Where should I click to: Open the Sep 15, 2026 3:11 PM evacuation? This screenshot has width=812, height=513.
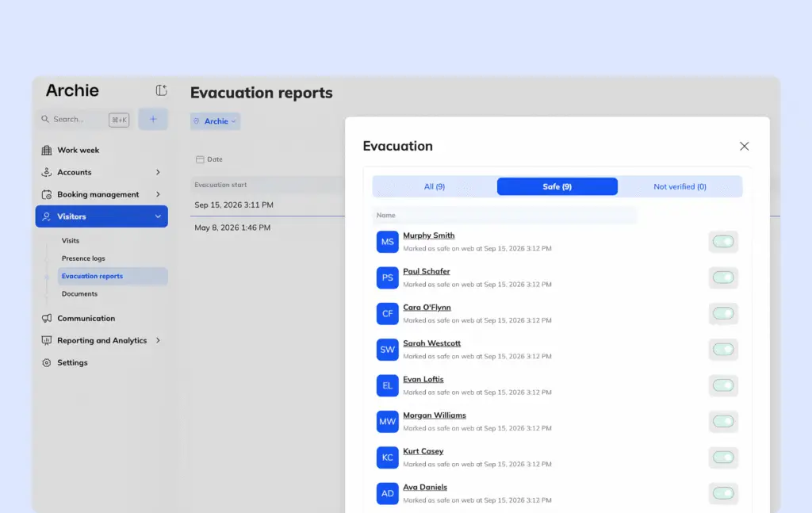[x=234, y=205]
